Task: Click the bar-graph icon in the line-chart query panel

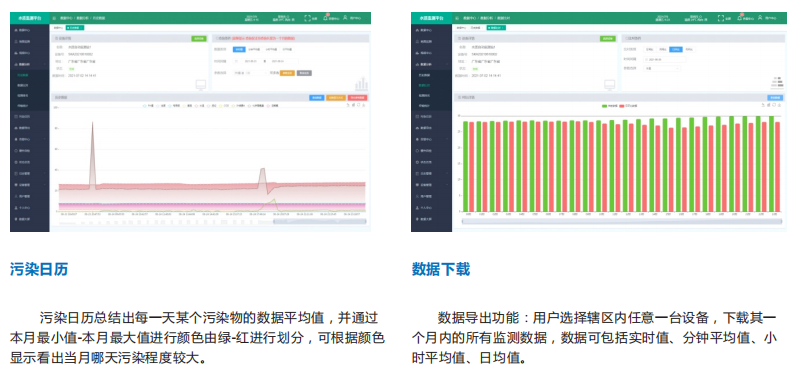Action: 361,84
